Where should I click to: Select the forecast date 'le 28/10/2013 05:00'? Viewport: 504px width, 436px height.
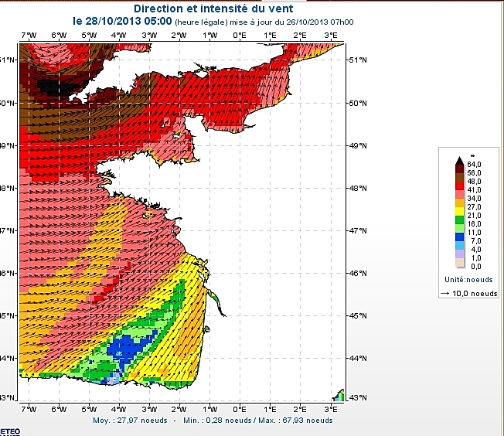coord(122,21)
